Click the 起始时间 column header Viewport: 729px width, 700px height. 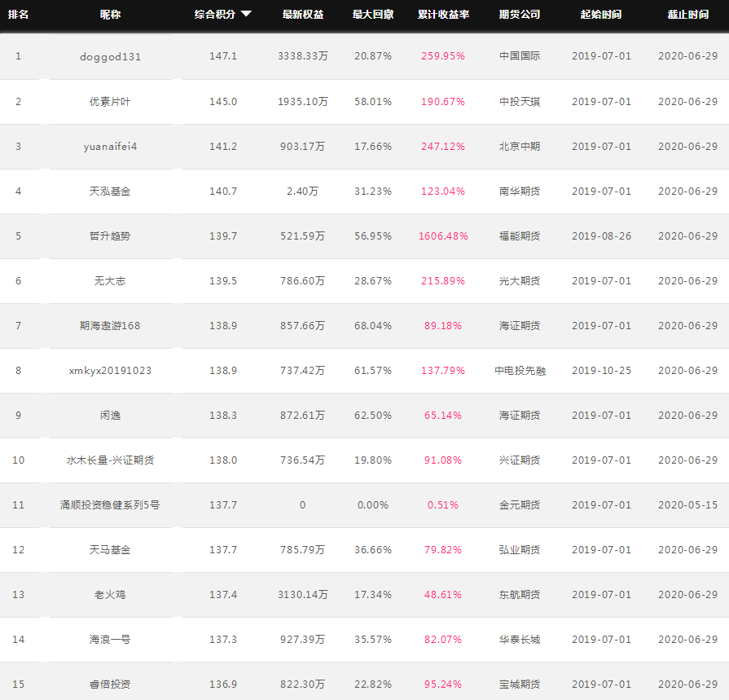(x=601, y=15)
